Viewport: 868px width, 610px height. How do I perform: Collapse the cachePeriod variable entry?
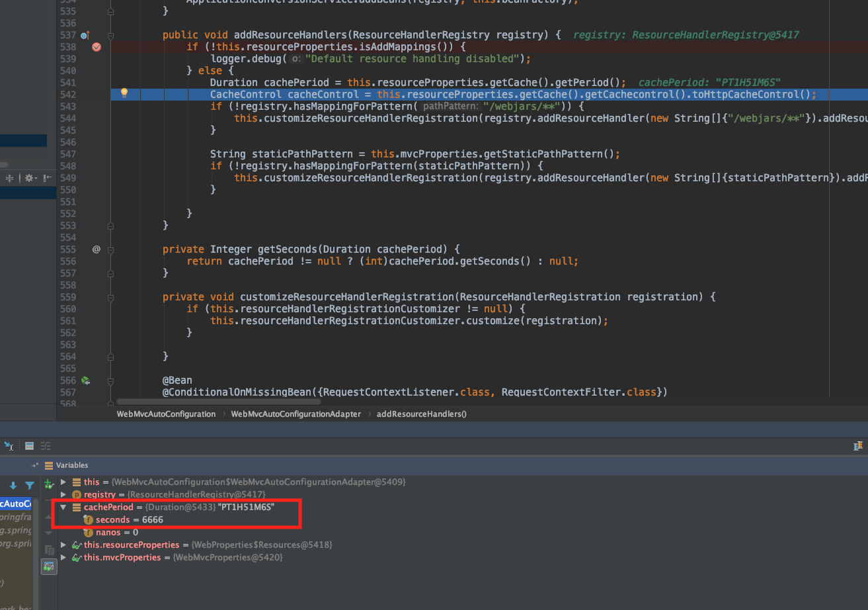point(63,507)
